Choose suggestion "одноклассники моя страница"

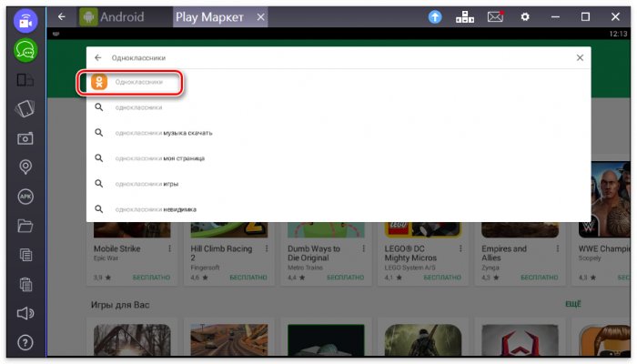pyautogui.click(x=160, y=158)
